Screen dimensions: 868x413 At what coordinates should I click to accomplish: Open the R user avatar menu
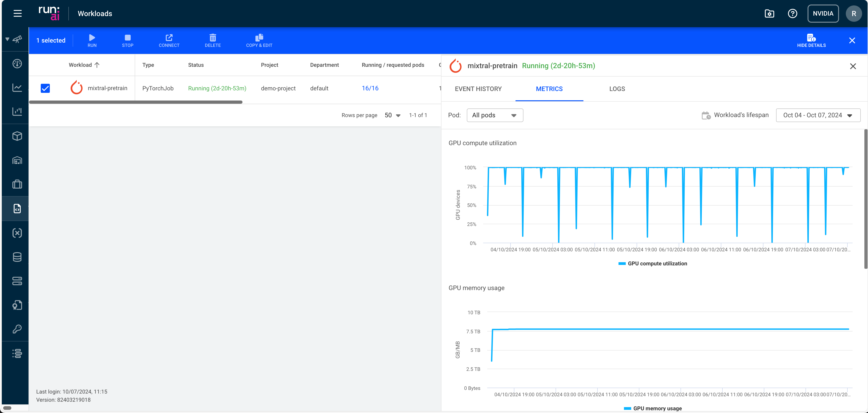[854, 14]
